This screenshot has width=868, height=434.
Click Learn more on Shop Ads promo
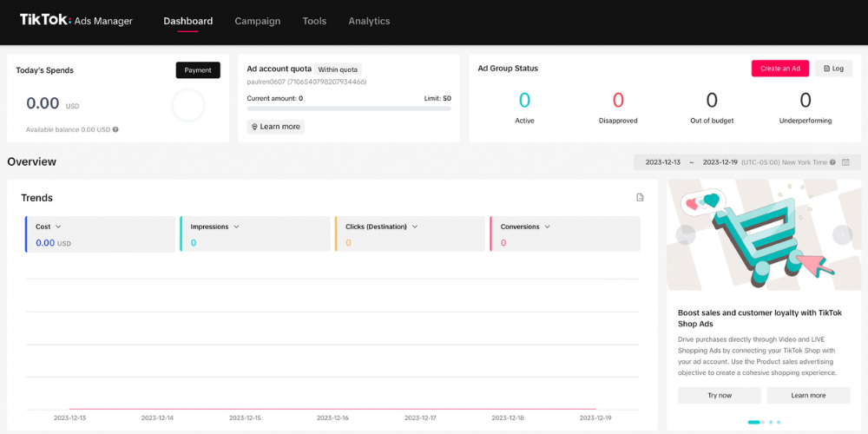point(808,395)
